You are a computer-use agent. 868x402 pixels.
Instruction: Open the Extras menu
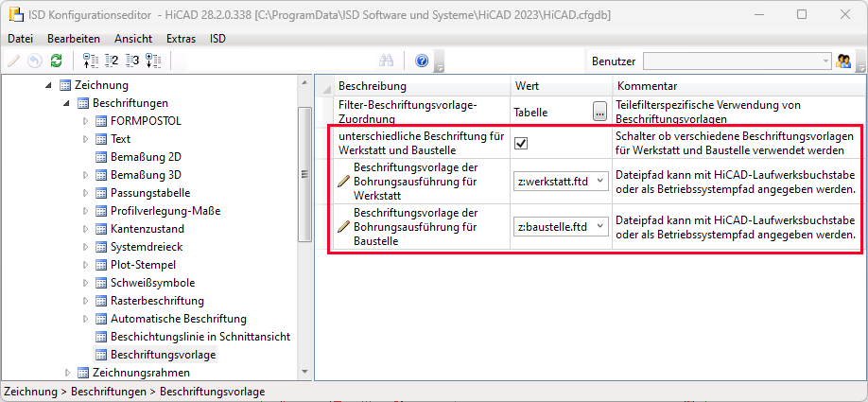[x=181, y=39]
